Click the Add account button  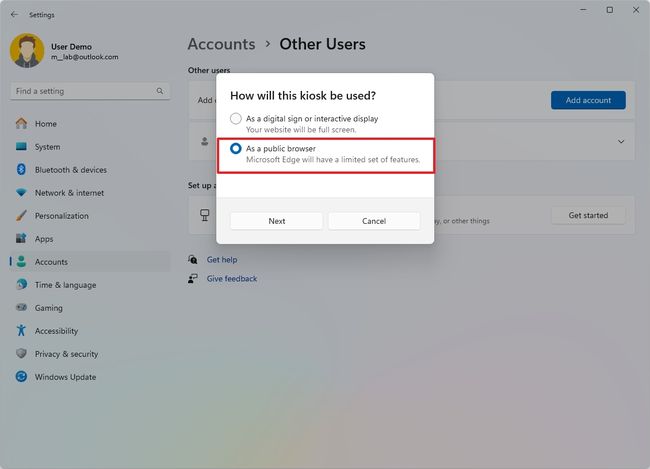pos(588,100)
